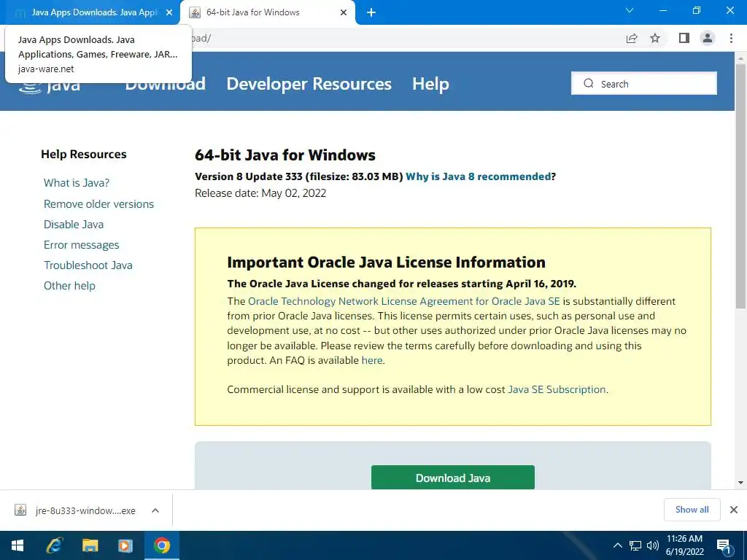Minimize the Chrome window
The height and width of the screenshot is (560, 747).
click(662, 10)
